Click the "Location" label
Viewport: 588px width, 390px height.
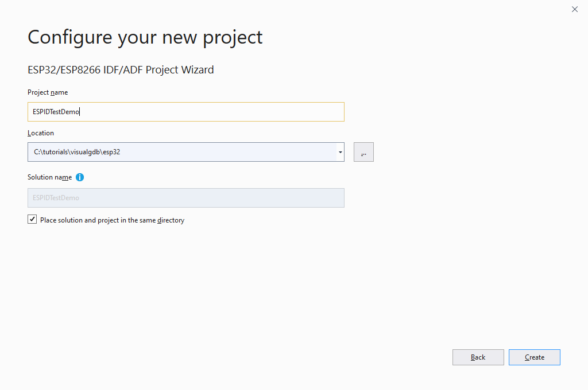pos(41,133)
